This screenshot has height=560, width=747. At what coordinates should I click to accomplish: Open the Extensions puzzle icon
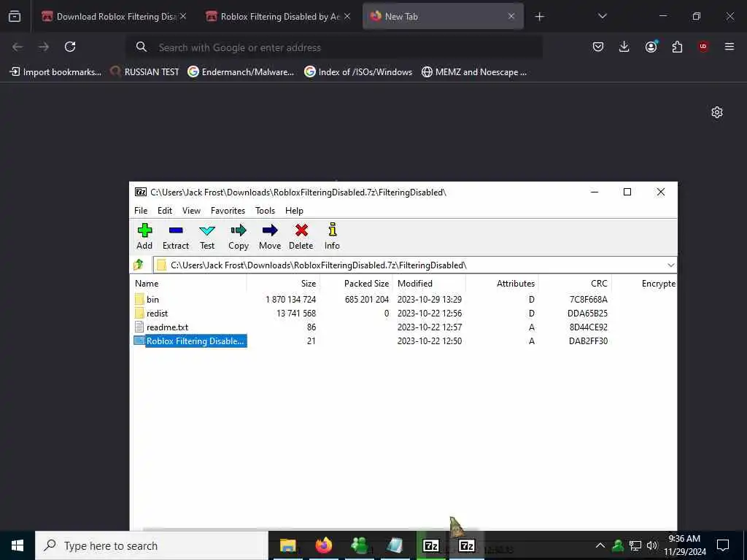click(x=677, y=47)
